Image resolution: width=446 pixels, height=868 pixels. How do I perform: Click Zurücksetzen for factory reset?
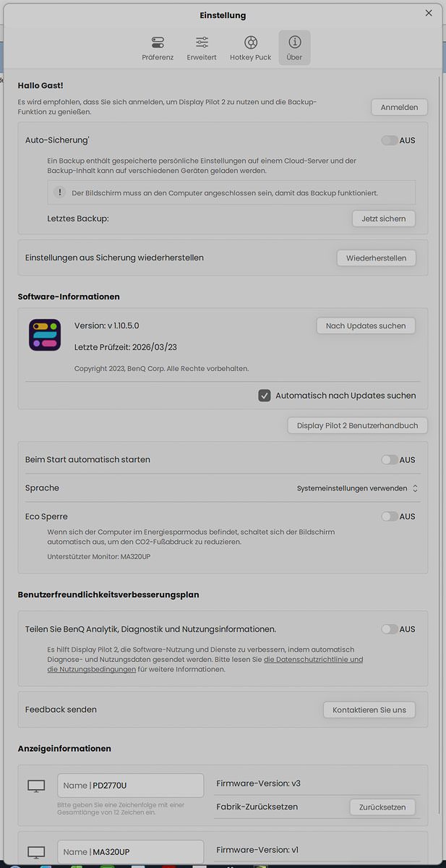tap(382, 807)
